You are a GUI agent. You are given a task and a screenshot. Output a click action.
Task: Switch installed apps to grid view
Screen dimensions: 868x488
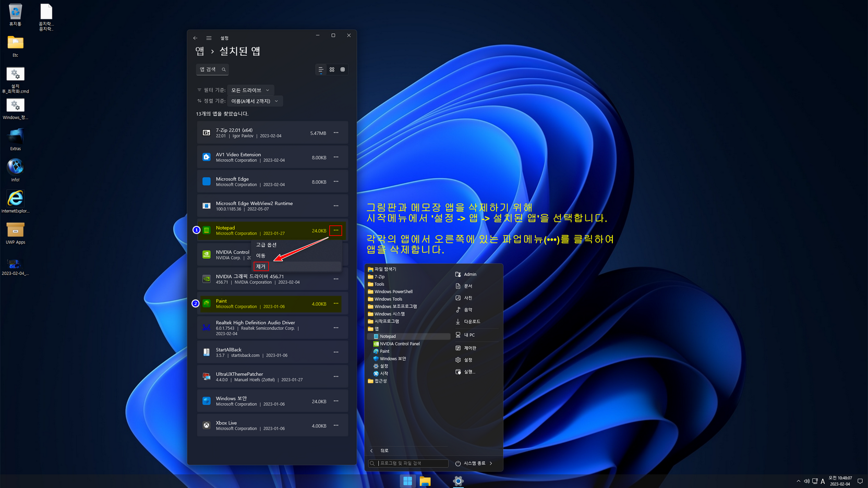[x=332, y=69]
